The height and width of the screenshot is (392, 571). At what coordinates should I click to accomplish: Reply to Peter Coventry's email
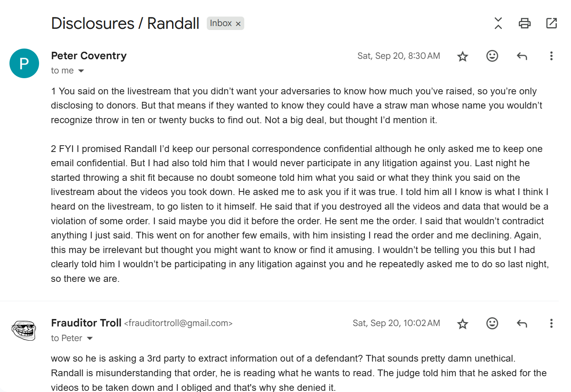click(522, 56)
